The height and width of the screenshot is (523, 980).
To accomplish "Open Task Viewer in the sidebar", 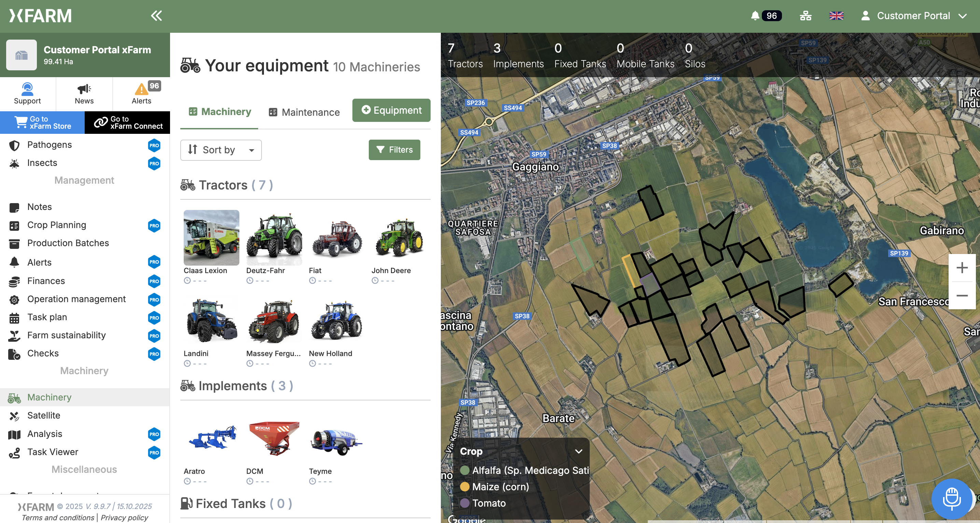I will (84, 452).
